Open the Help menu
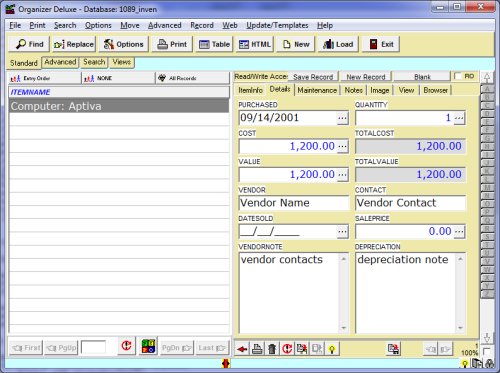The width and height of the screenshot is (500, 373). click(x=325, y=25)
